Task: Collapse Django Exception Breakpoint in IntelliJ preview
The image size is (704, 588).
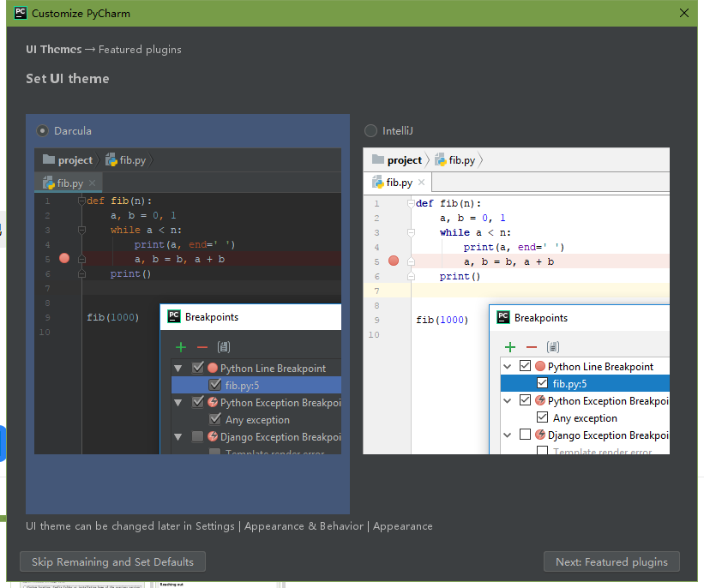Action: tap(508, 435)
